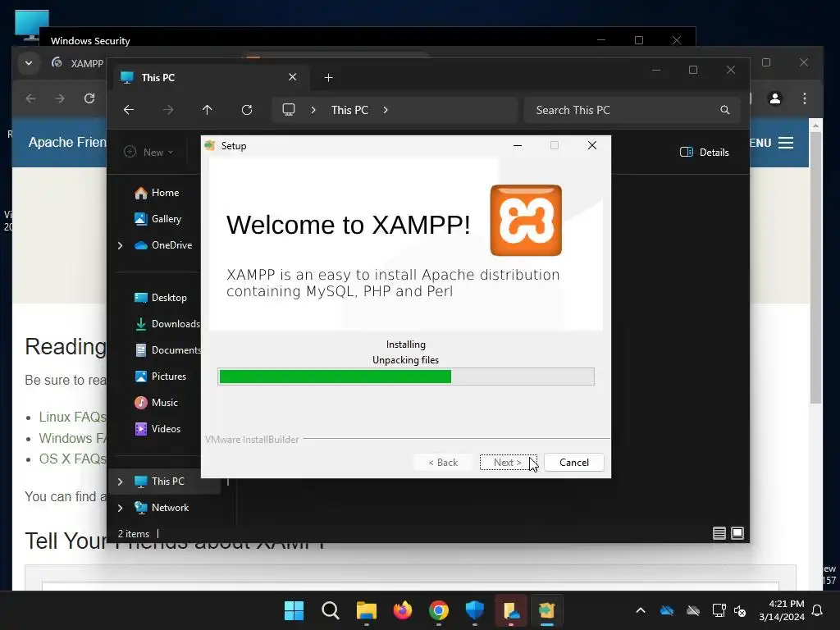Click the Downloads arrow icon in sidebar
The height and width of the screenshot is (630, 840).
pos(141,323)
